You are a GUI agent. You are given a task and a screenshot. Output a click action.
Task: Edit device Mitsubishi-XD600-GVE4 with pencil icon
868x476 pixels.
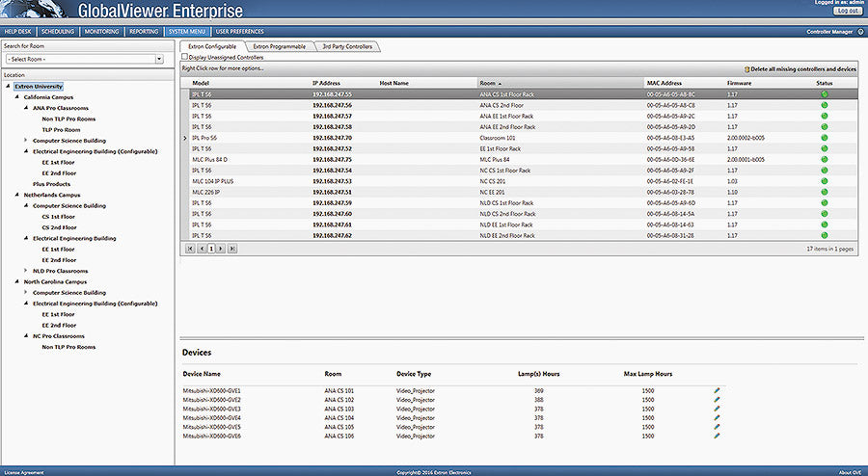(717, 417)
